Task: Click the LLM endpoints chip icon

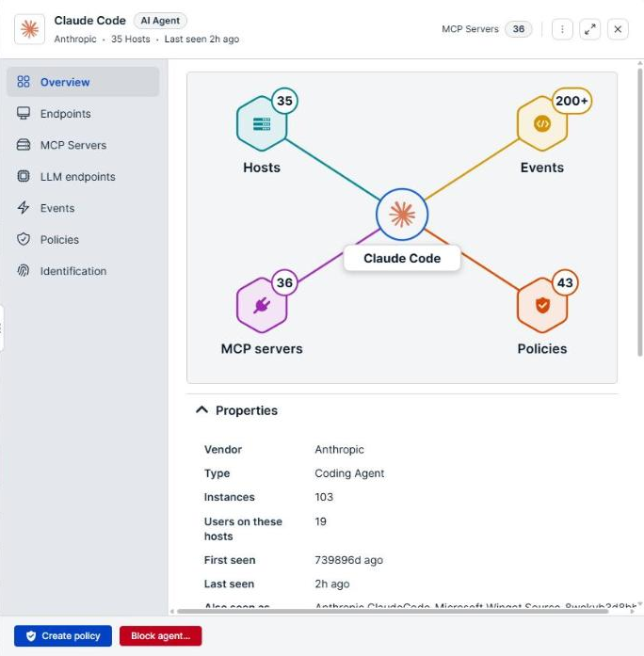Action: [24, 176]
